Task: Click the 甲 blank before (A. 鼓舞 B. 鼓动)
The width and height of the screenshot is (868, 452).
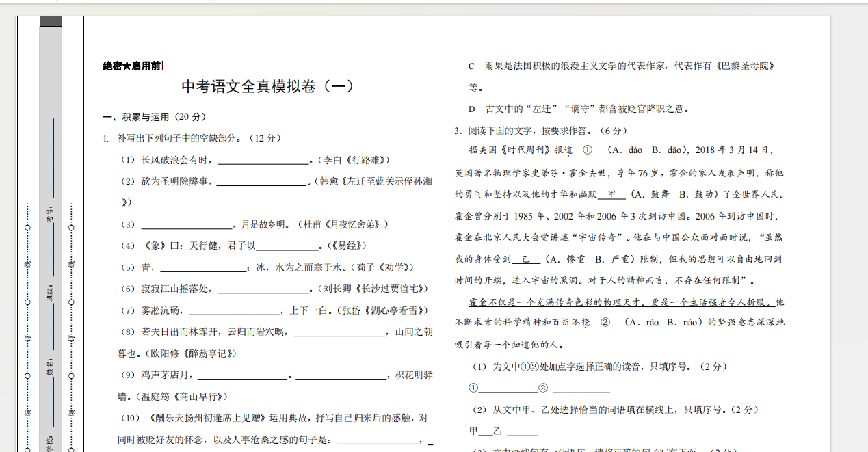Action: point(611,194)
